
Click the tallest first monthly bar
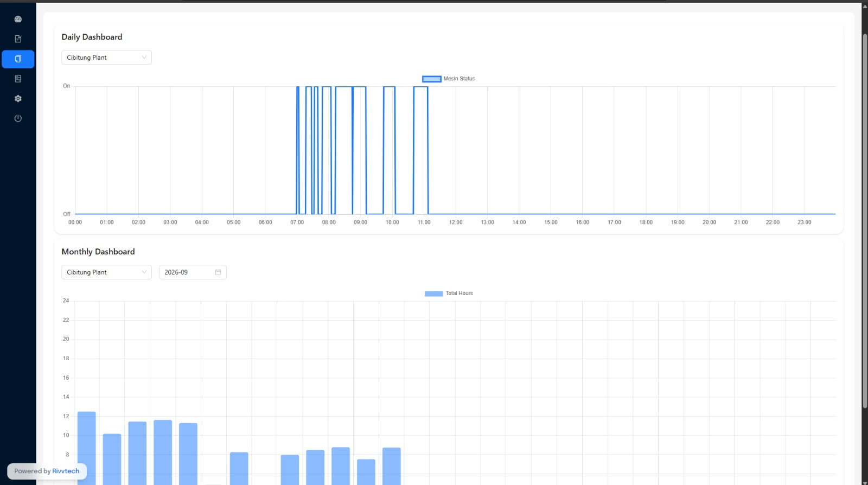tap(87, 448)
